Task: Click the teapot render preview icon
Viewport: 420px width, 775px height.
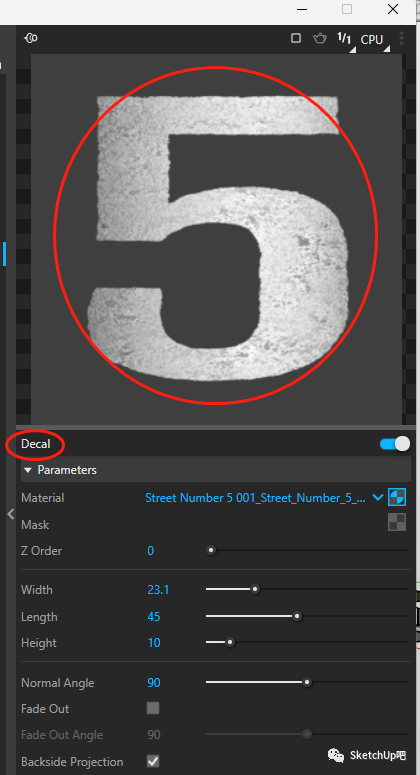Action: (320, 38)
